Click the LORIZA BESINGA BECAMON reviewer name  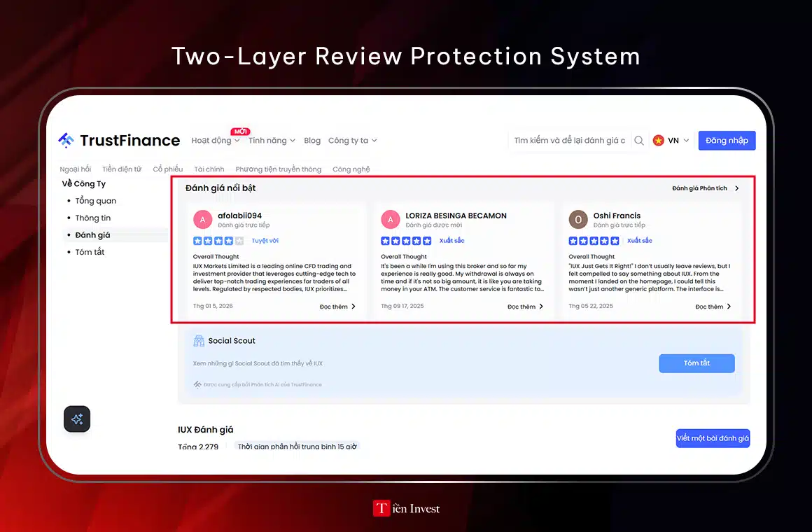(456, 216)
